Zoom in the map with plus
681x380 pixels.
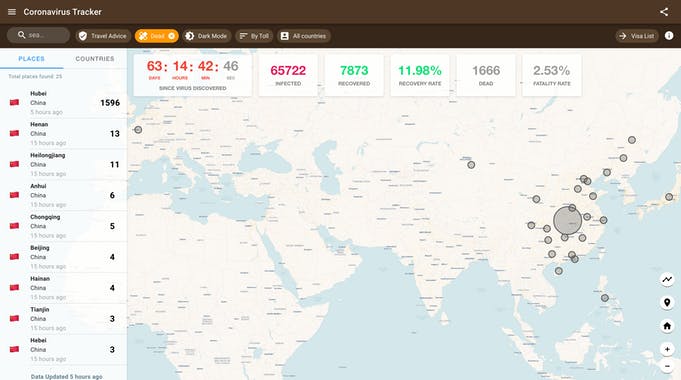667,349
